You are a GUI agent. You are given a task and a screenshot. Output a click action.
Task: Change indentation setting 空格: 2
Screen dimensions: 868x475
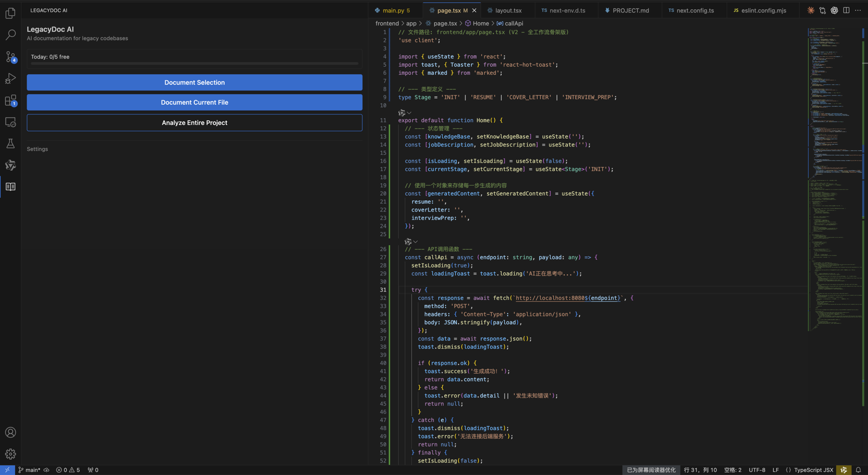[732, 470]
